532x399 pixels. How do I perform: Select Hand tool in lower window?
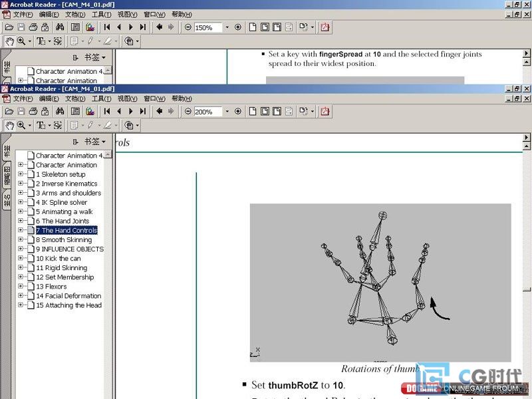pyautogui.click(x=9, y=126)
